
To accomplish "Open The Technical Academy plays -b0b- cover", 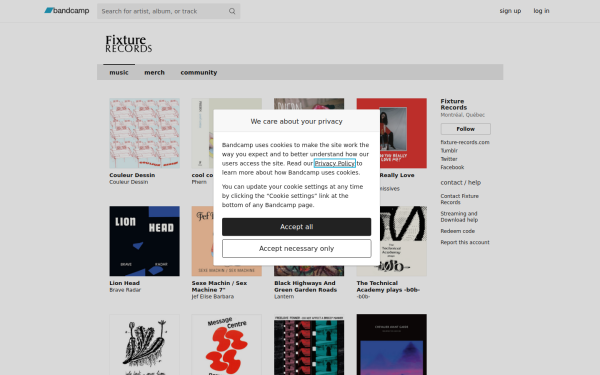I will 391,241.
